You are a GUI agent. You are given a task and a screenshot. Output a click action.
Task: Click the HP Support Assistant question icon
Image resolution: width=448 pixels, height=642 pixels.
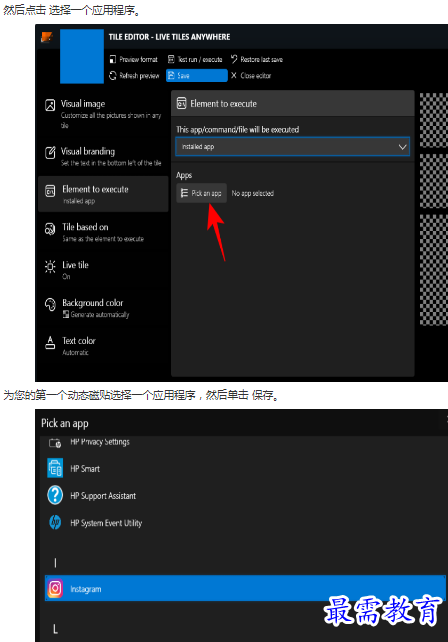click(x=55, y=495)
